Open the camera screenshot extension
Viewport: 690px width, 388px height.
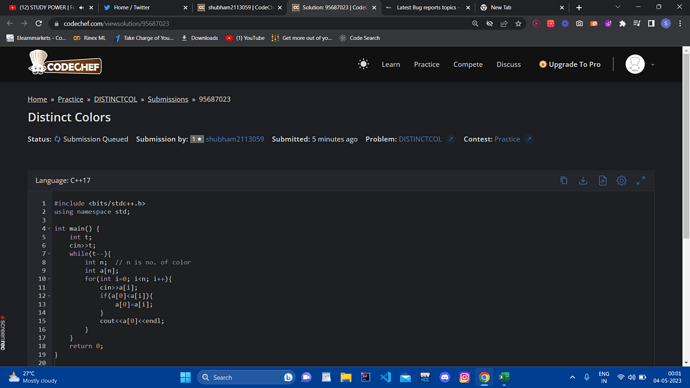[579, 23]
